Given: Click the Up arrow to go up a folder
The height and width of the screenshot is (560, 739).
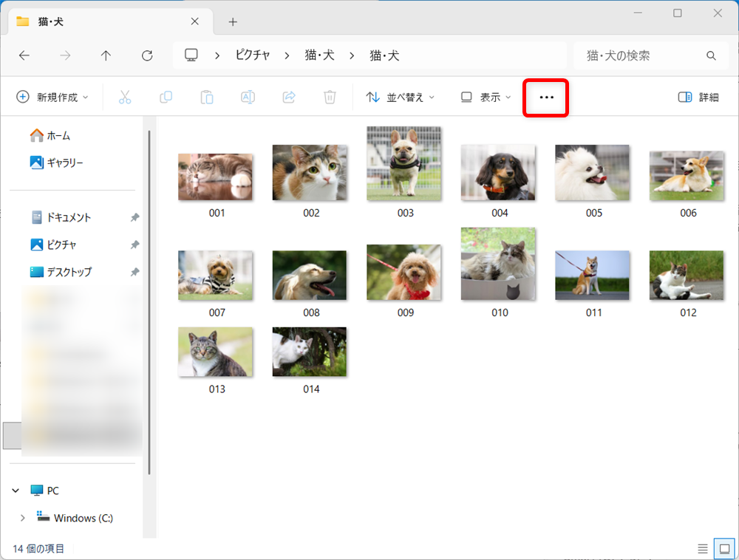Looking at the screenshot, I should pyautogui.click(x=106, y=55).
